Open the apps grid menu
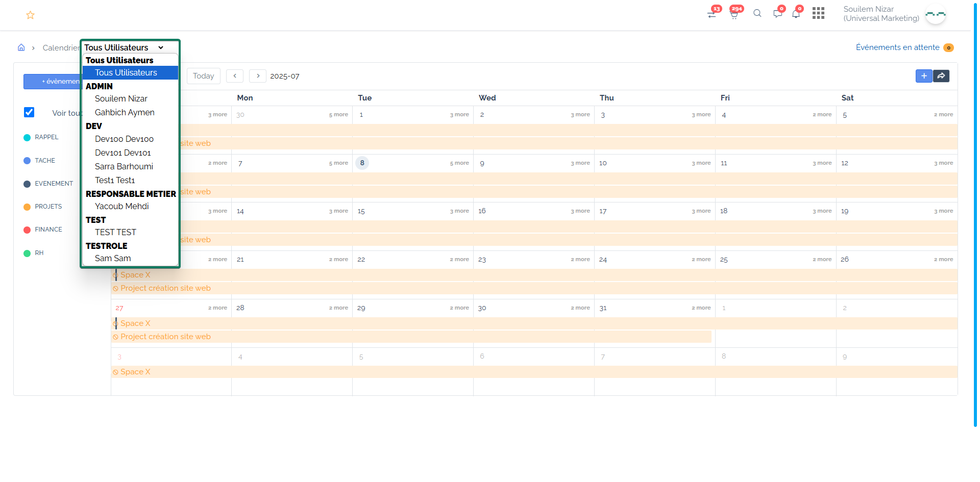Viewport: 980px width, 482px height. (818, 13)
